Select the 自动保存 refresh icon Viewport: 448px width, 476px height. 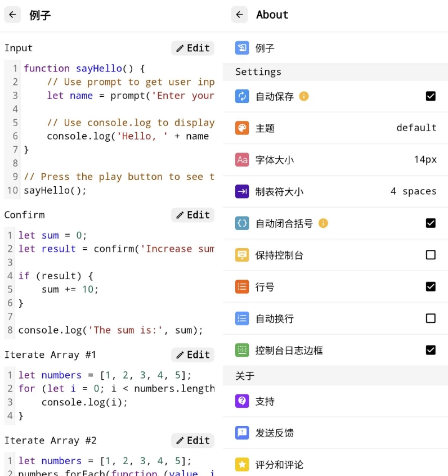243,96
